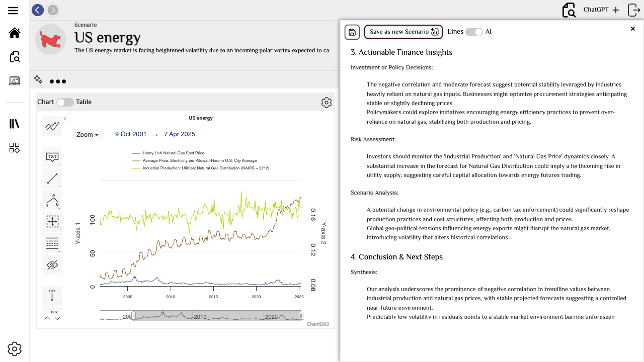Click Save as new Scenario button
This screenshot has width=644, height=362.
(404, 32)
